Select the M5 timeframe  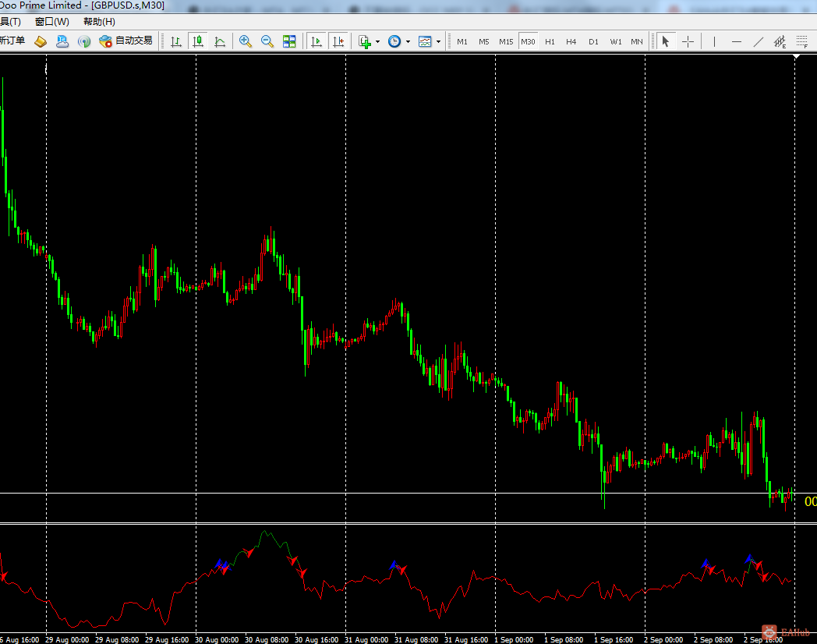coord(484,41)
